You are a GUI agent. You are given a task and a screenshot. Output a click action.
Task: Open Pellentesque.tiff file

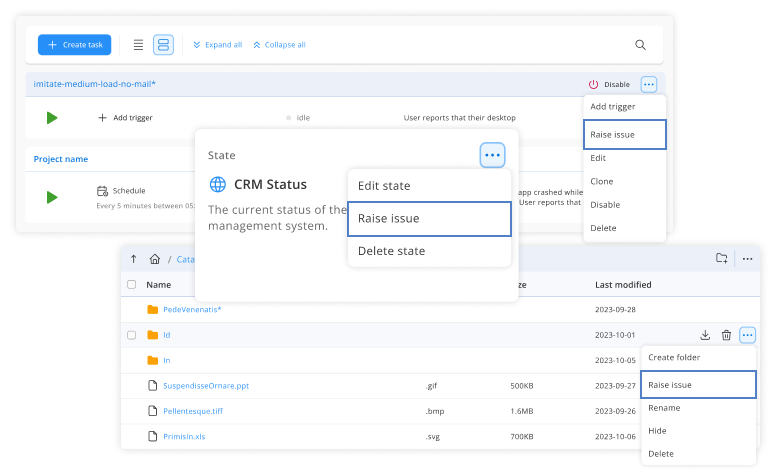click(193, 411)
